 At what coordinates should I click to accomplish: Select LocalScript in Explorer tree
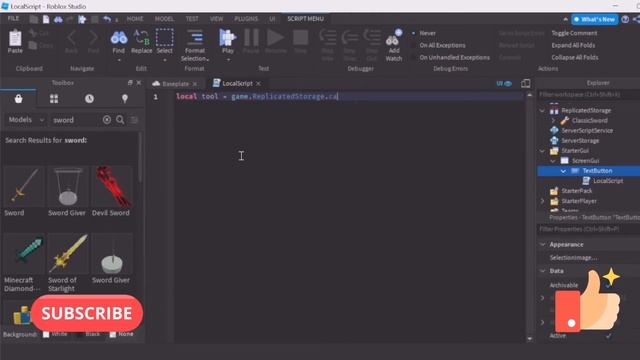tap(608, 181)
